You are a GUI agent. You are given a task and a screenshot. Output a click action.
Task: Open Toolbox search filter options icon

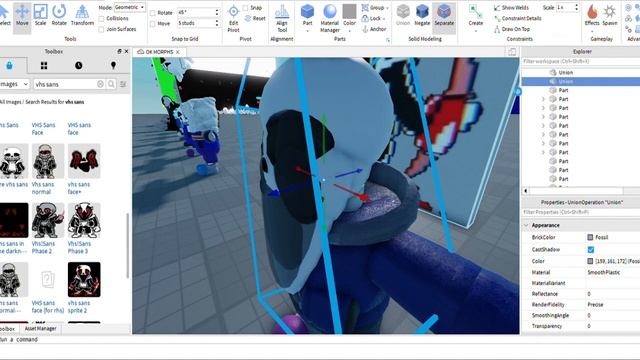coord(123,84)
